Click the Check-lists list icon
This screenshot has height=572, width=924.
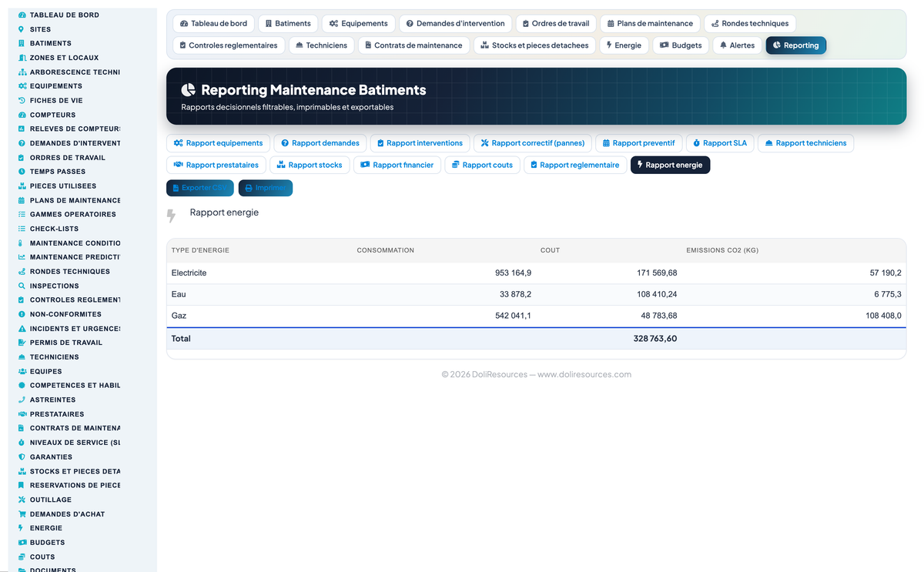[22, 229]
